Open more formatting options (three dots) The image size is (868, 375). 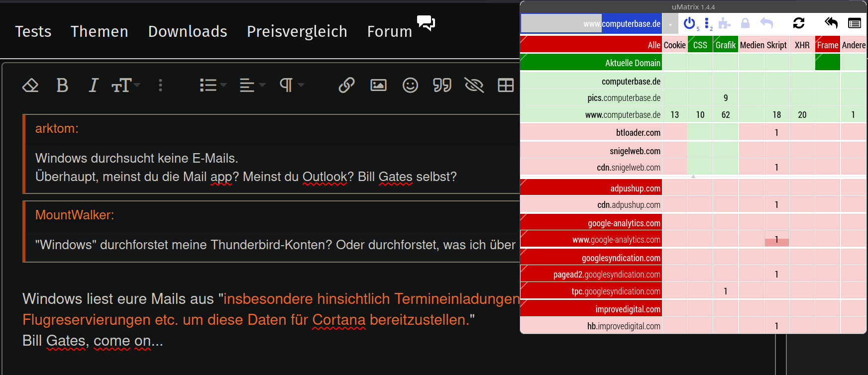pyautogui.click(x=160, y=86)
